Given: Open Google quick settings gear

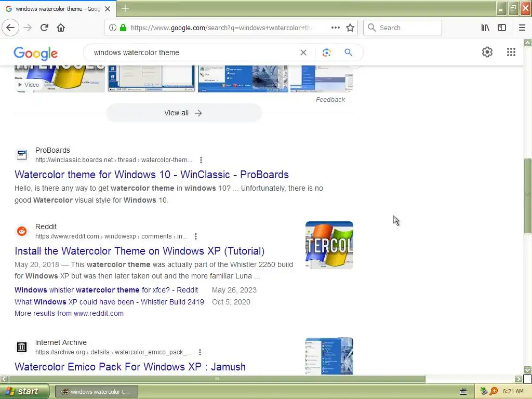Looking at the screenshot, I should [x=487, y=52].
